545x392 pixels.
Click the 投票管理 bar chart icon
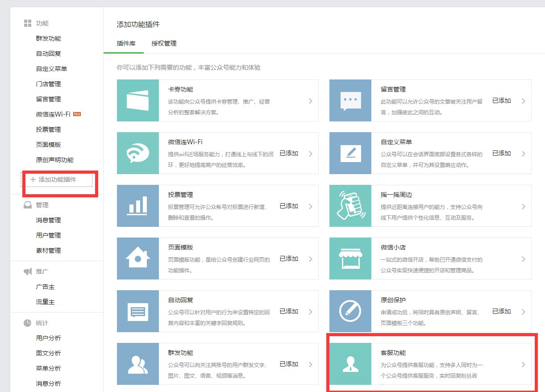pyautogui.click(x=137, y=206)
